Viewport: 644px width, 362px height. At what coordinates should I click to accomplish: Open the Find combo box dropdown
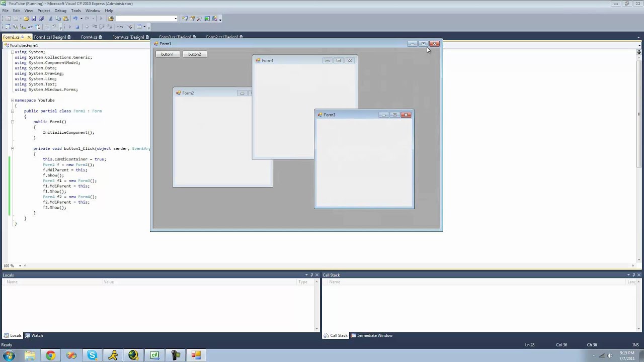tap(175, 19)
